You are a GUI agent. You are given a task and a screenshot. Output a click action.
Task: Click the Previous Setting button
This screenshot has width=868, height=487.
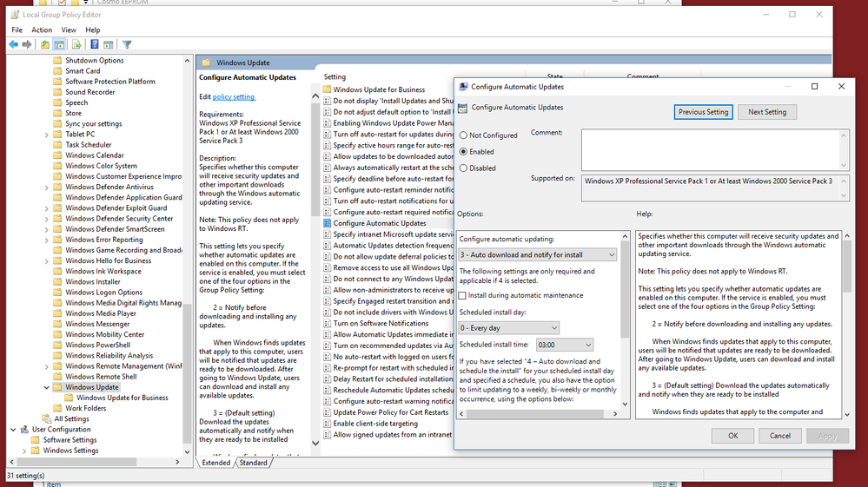704,112
